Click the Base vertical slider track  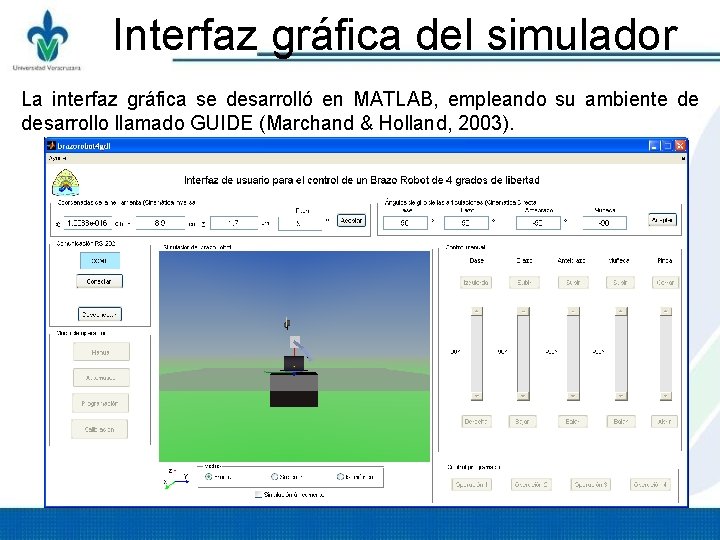point(477,354)
